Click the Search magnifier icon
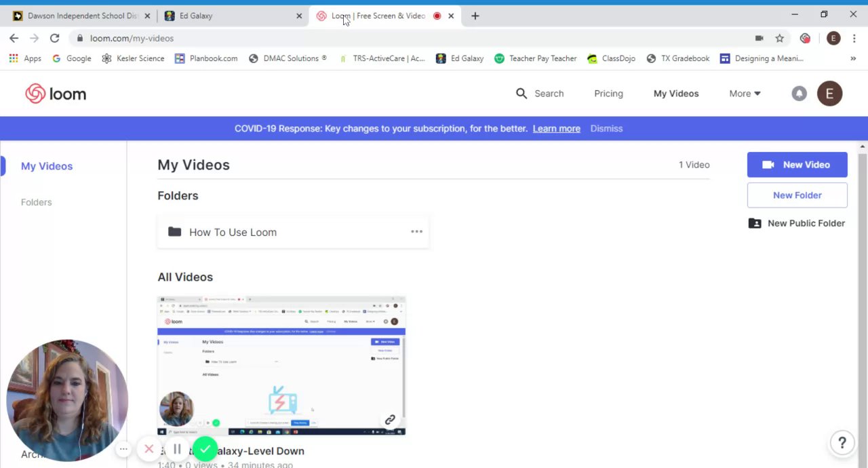The height and width of the screenshot is (468, 868). [x=521, y=94]
